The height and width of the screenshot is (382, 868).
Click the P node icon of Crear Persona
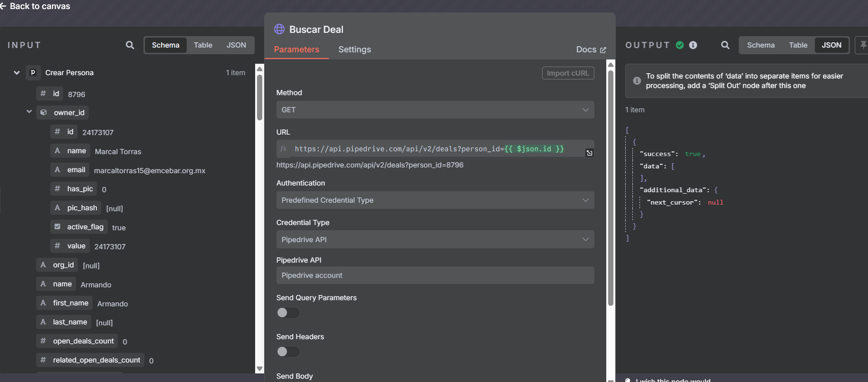[33, 73]
